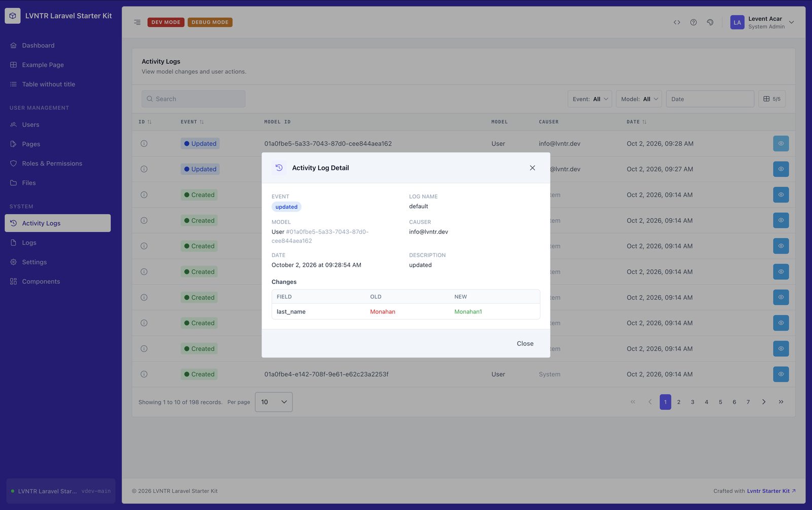This screenshot has height=510, width=812.
Task: Click info icon on last Created row
Action: point(144,374)
